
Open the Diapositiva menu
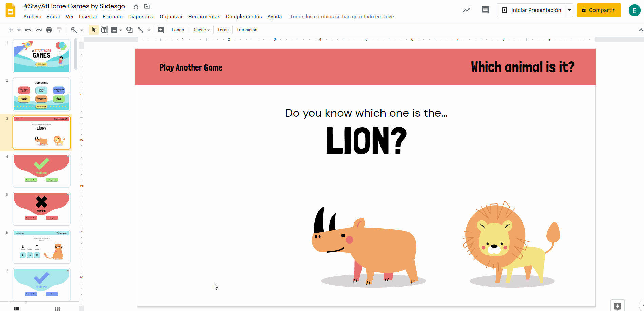click(141, 17)
